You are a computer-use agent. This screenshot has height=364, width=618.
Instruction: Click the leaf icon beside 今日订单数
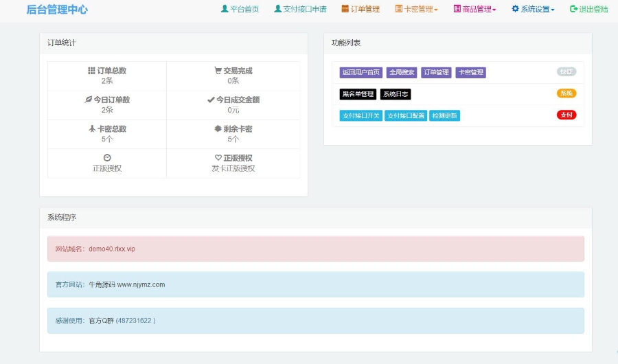tap(88, 100)
